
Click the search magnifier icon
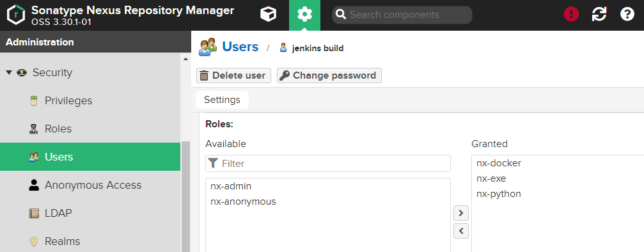(x=341, y=15)
